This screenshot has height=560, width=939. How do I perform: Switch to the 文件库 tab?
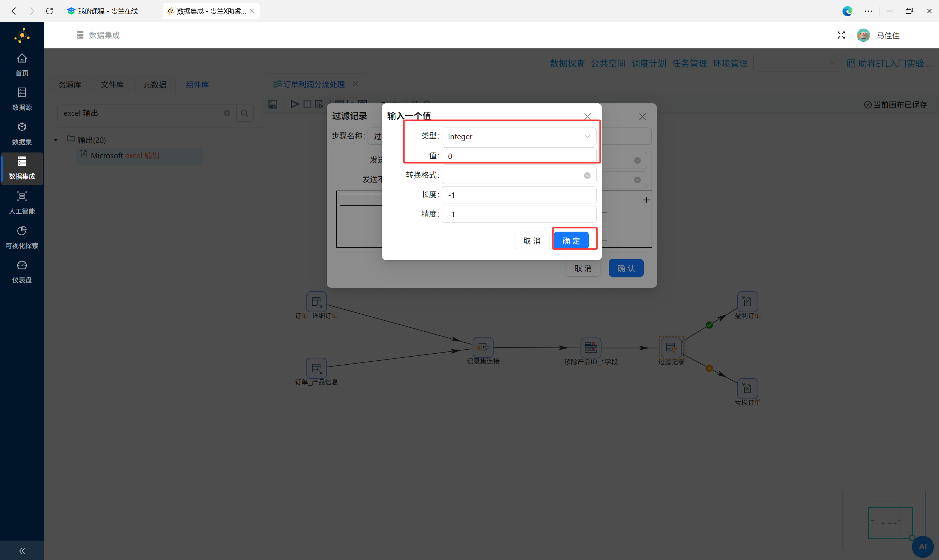(x=112, y=85)
